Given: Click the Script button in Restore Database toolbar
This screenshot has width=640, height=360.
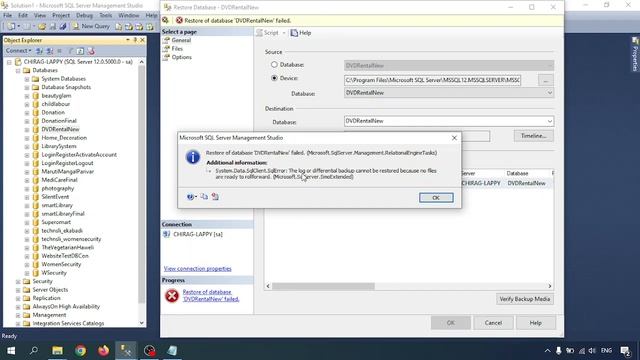Looking at the screenshot, I should [267, 33].
